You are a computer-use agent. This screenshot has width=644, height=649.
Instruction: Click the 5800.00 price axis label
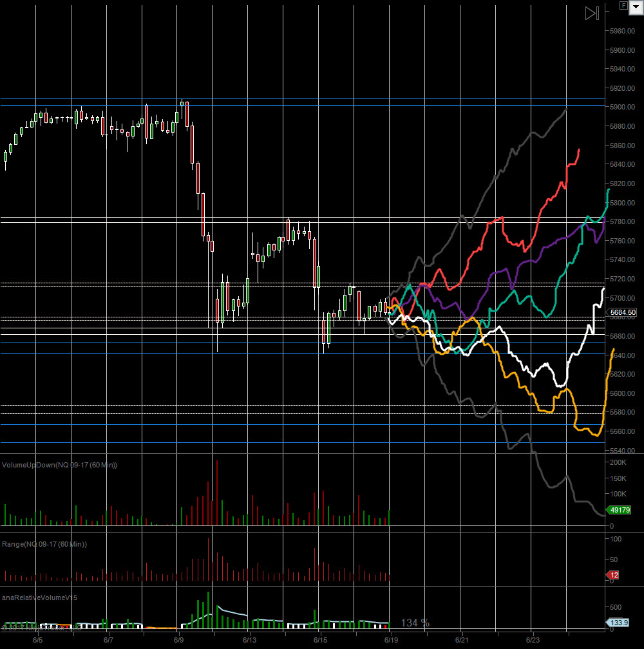pyautogui.click(x=622, y=202)
